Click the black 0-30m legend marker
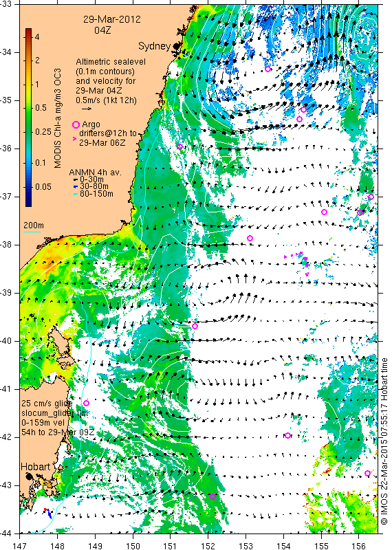The height and width of the screenshot is (550, 392). (x=75, y=180)
